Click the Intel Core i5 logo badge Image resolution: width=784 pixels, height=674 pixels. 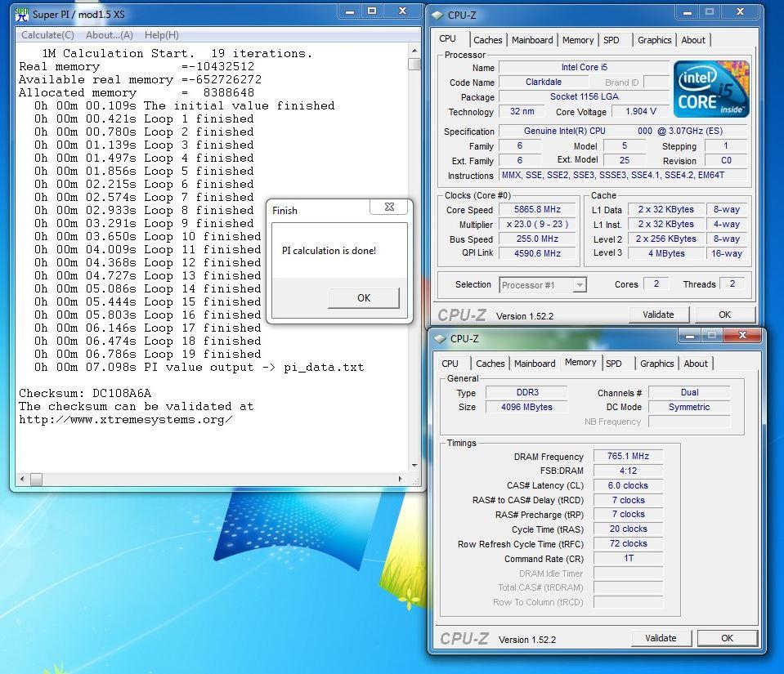tap(711, 89)
